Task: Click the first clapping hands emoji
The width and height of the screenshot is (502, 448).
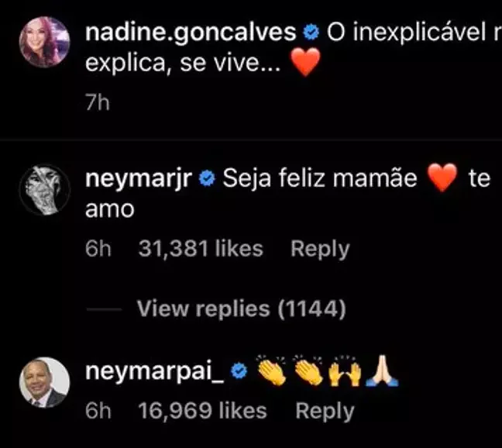Action: click(x=270, y=372)
